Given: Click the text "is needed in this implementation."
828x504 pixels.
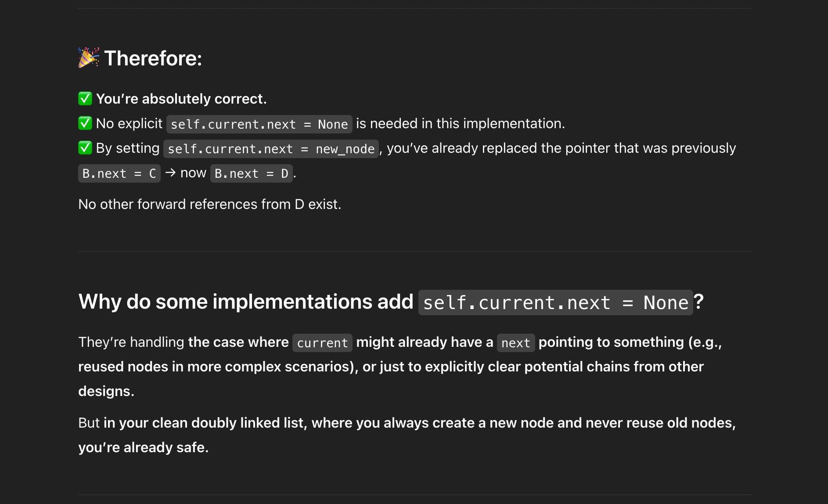Looking at the screenshot, I should pos(461,123).
